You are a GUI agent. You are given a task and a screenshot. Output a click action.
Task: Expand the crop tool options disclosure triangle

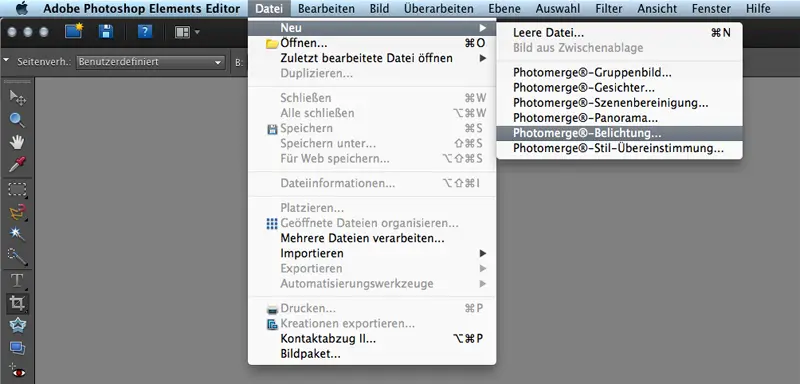pyautogui.click(x=6, y=61)
